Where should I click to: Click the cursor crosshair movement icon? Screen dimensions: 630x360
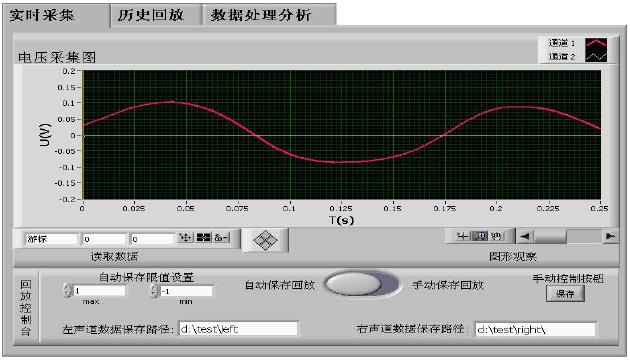click(185, 238)
